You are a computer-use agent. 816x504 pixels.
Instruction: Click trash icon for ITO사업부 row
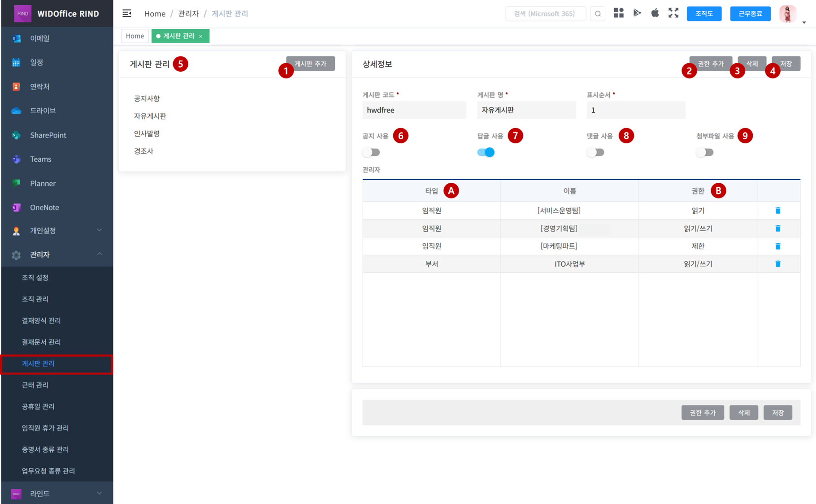pyautogui.click(x=778, y=264)
